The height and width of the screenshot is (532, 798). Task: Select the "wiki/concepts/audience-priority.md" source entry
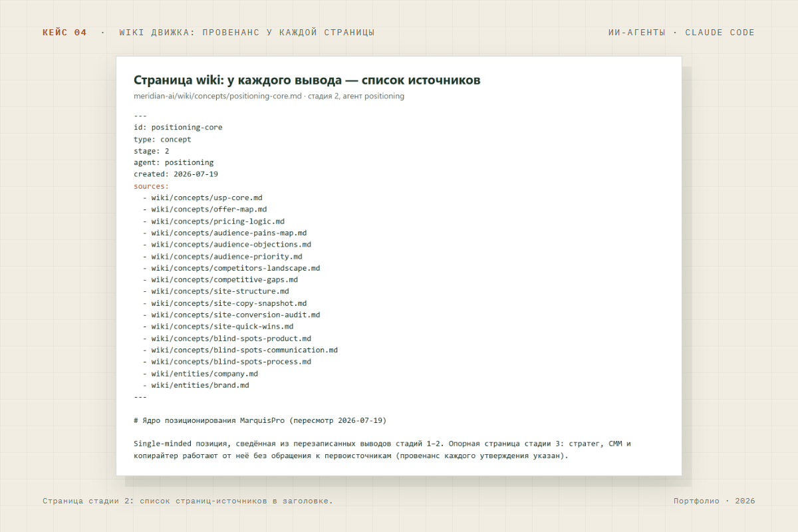[227, 256]
